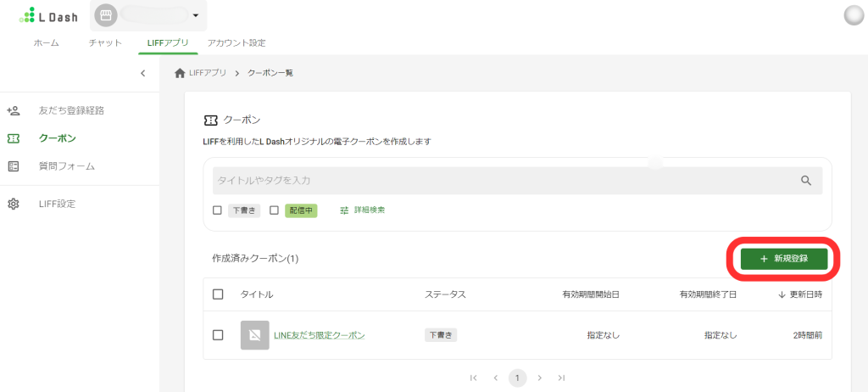Image resolution: width=868 pixels, height=392 pixels.
Task: Click the L Dash logo
Action: pyautogui.click(x=48, y=15)
